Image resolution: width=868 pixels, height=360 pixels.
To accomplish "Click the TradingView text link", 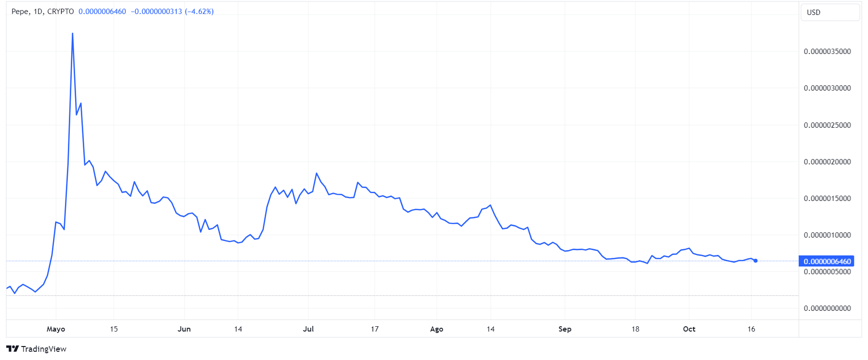I will pos(43,349).
